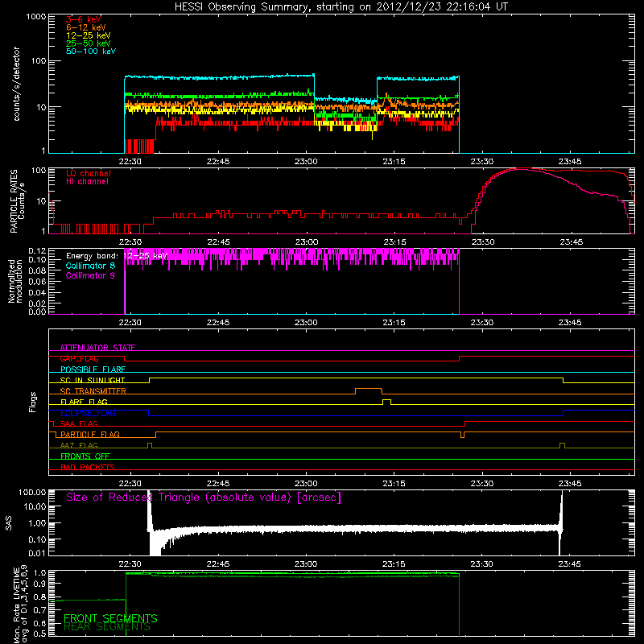Select the blue 'ECLIPSE_FLAG' label
The height and width of the screenshot is (644, 644).
(88, 413)
